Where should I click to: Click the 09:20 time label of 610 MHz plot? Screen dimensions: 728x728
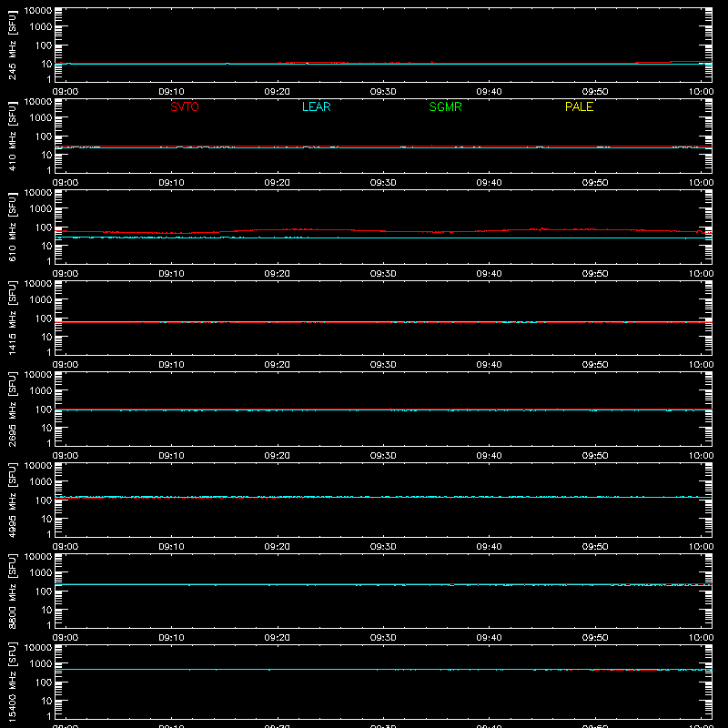(x=278, y=274)
